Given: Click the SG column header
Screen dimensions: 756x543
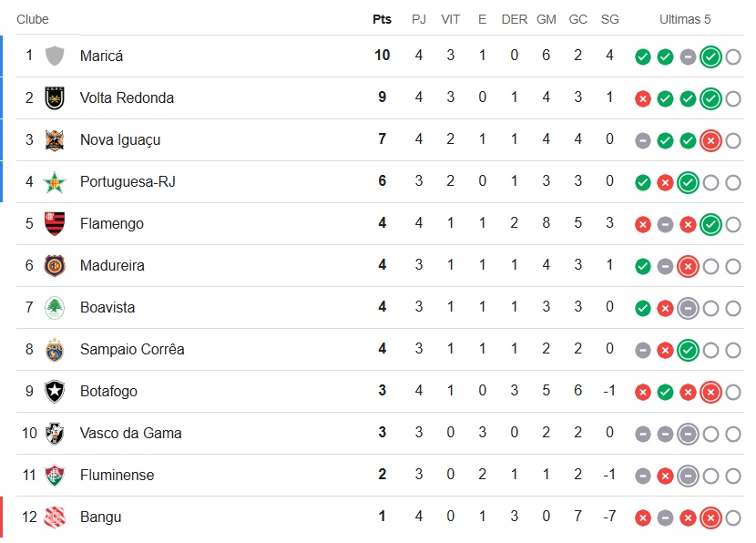Looking at the screenshot, I should coord(609,19).
